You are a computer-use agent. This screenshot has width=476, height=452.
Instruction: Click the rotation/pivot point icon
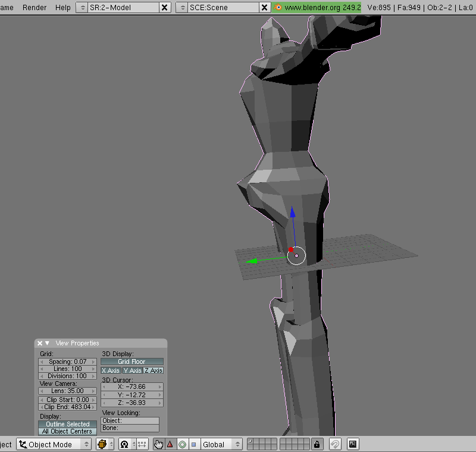(x=124, y=444)
